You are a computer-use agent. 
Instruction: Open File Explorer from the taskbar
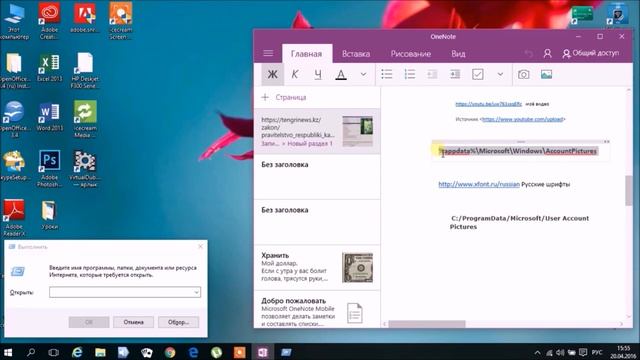100,352
